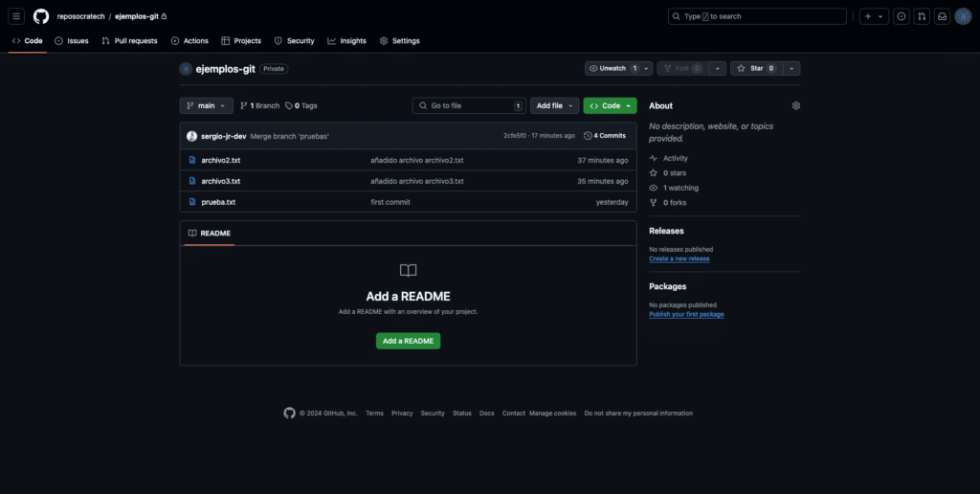Open the prueba.txt file

218,202
